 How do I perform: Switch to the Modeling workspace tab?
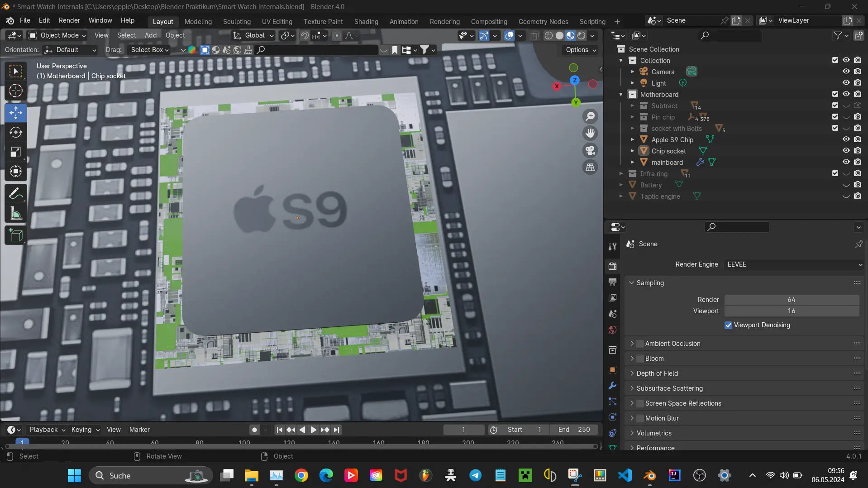pos(198,22)
